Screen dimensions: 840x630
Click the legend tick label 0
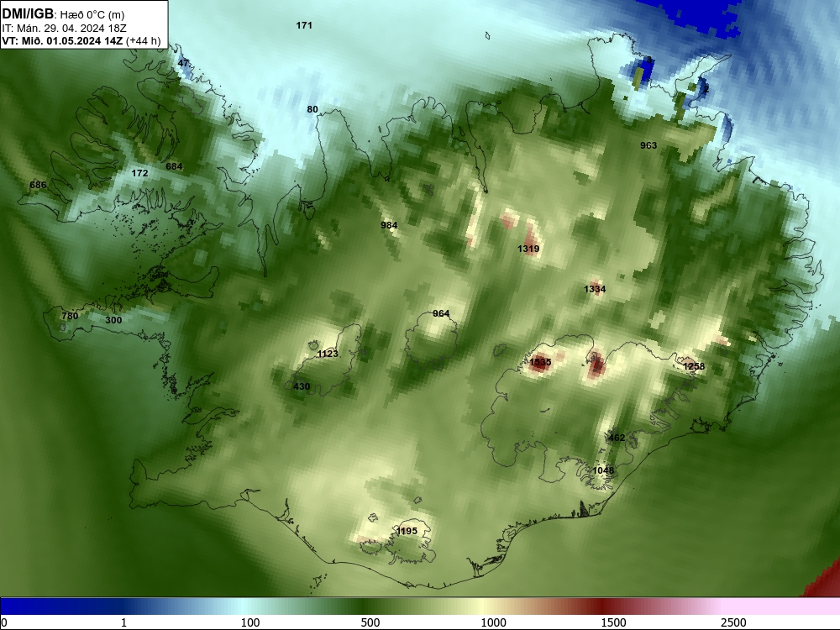tap(5, 622)
